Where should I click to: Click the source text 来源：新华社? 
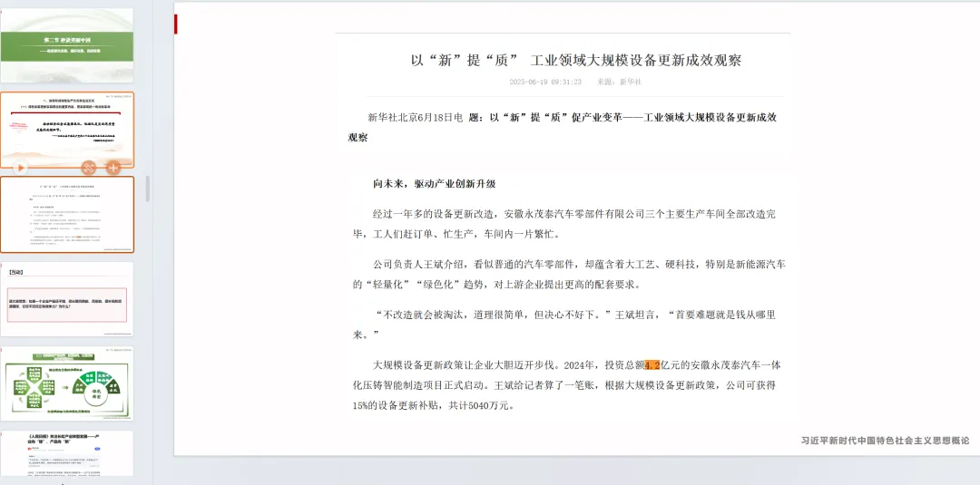[619, 82]
